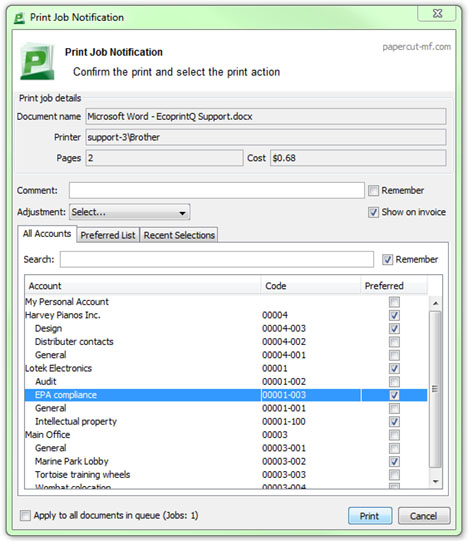Image resolution: width=468 pixels, height=541 pixels.
Task: Click the account list scrollbar thumb
Action: 436,389
